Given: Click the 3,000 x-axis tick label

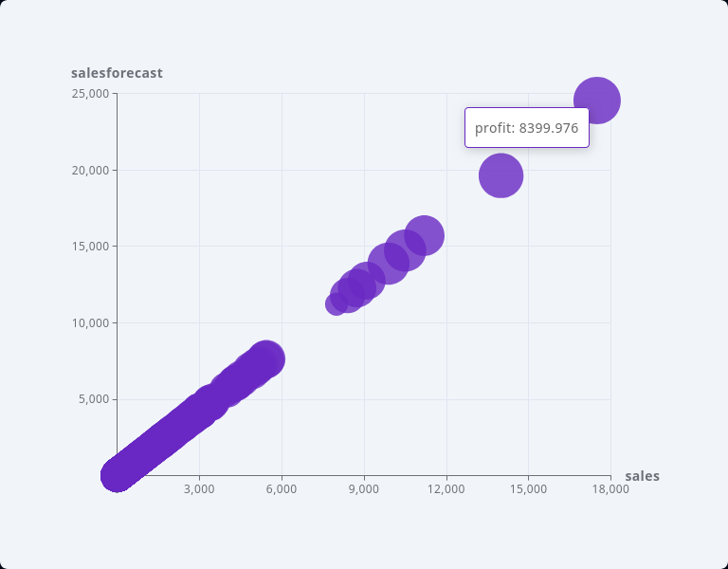Looking at the screenshot, I should [x=199, y=489].
